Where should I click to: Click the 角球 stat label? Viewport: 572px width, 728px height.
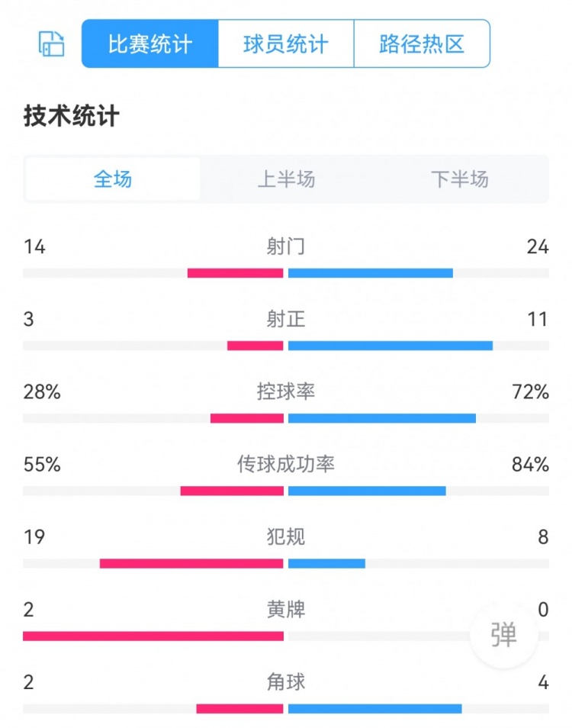pos(286,681)
